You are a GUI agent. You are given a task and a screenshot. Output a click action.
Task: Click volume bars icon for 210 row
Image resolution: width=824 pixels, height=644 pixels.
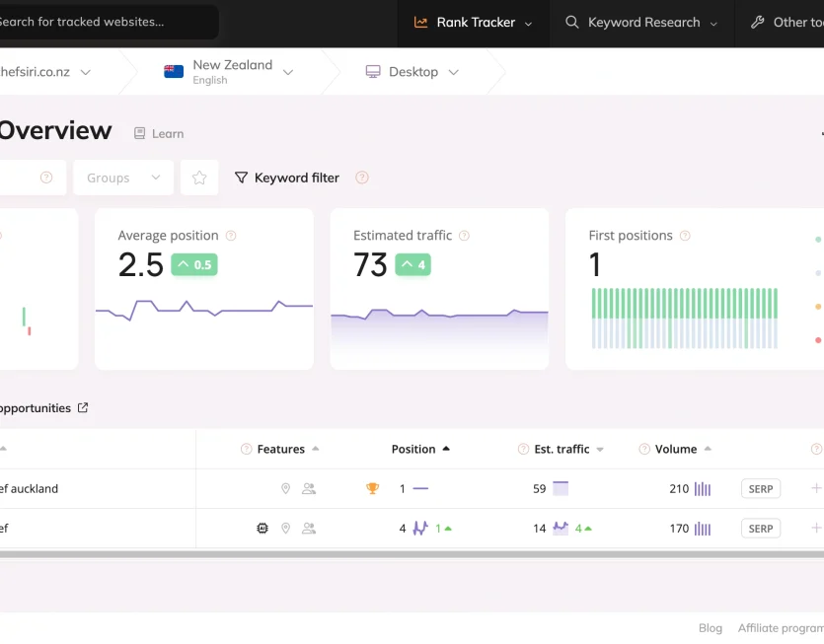coord(703,488)
